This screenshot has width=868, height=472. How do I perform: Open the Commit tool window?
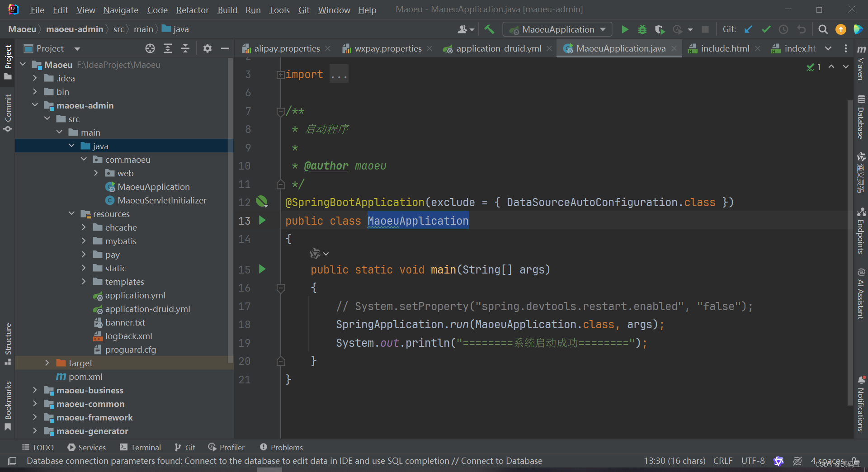click(8, 113)
